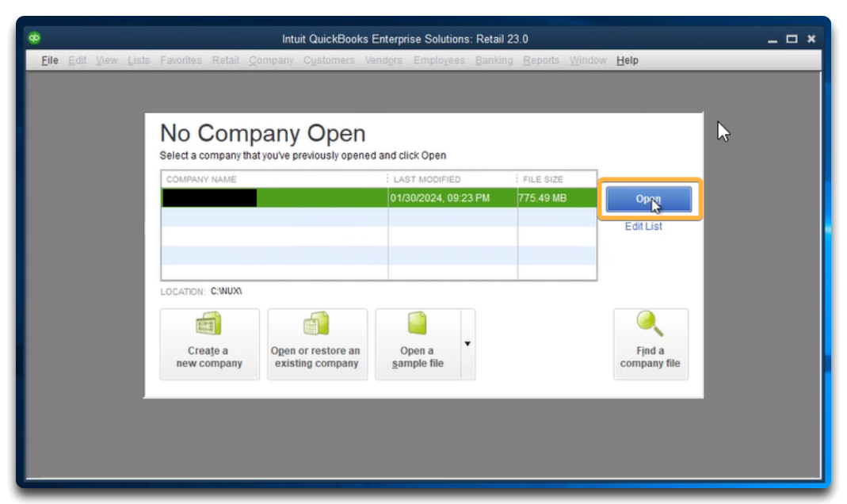Viewport: 847px width, 504px height.
Task: Open the Customers menu
Action: click(329, 60)
